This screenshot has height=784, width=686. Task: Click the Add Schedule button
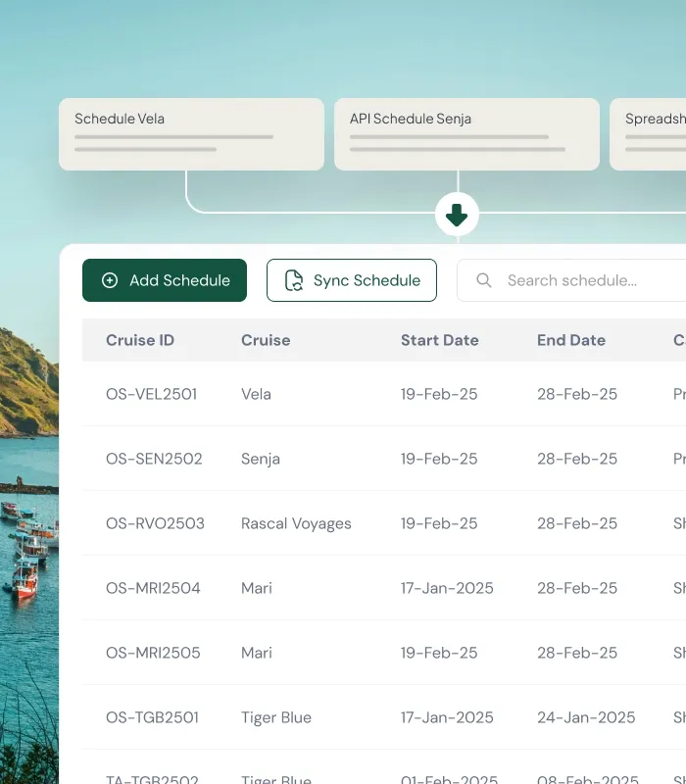(x=165, y=280)
